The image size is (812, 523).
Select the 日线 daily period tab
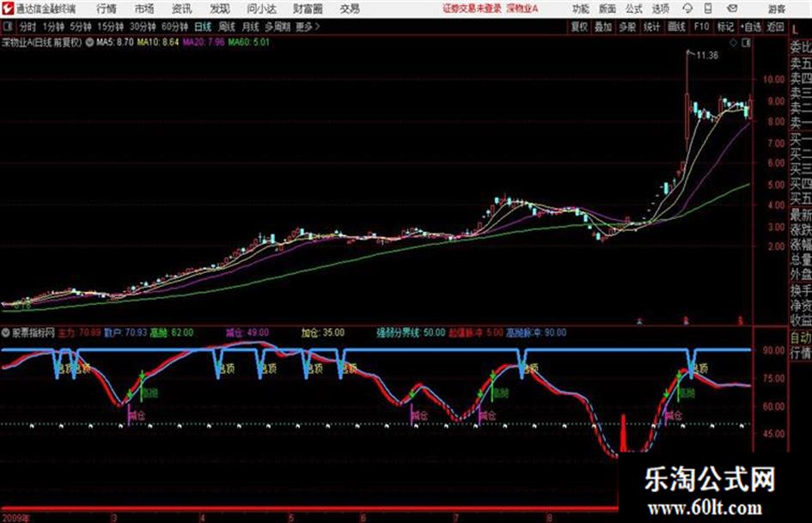(203, 27)
